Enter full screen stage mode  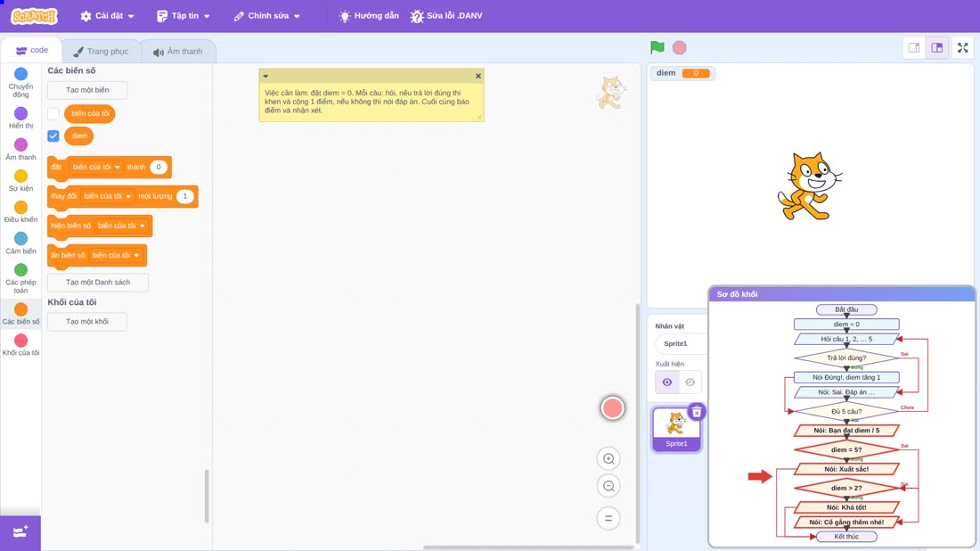(962, 47)
